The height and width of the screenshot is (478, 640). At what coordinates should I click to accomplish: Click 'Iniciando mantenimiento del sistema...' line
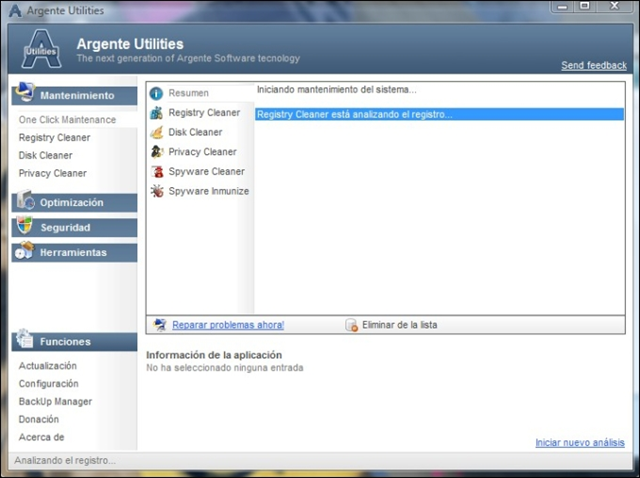pyautogui.click(x=337, y=90)
